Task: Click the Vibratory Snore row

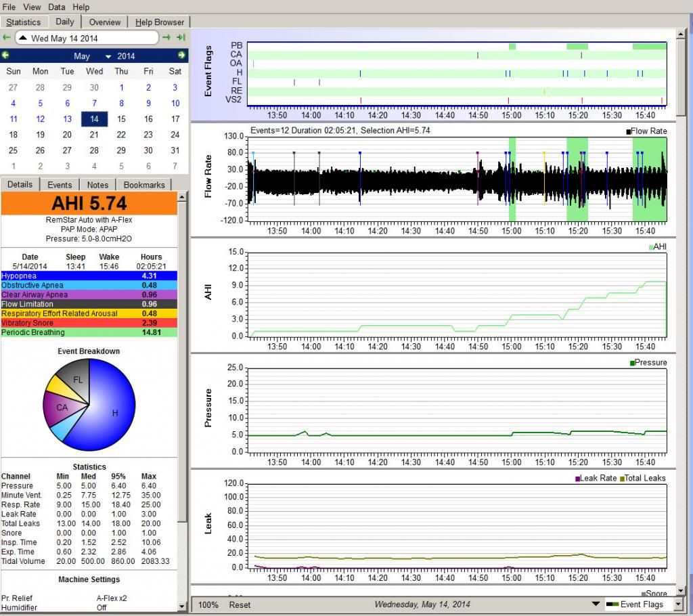Action: (x=89, y=323)
